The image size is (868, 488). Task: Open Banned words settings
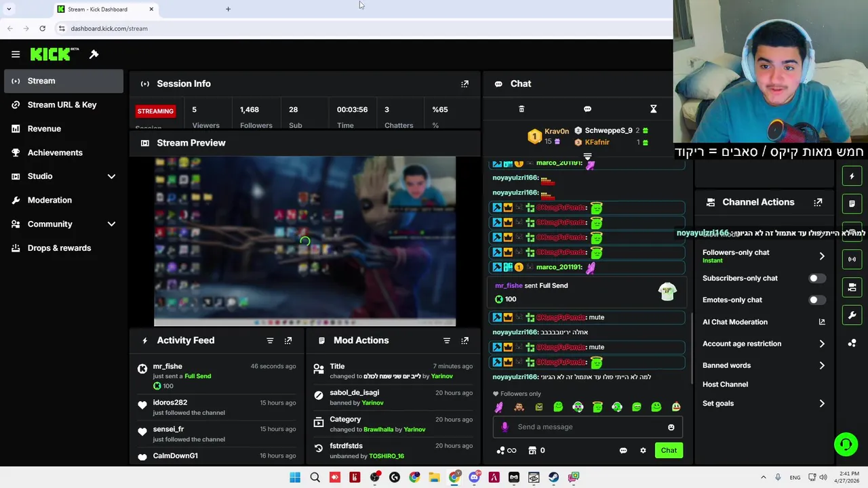(764, 365)
